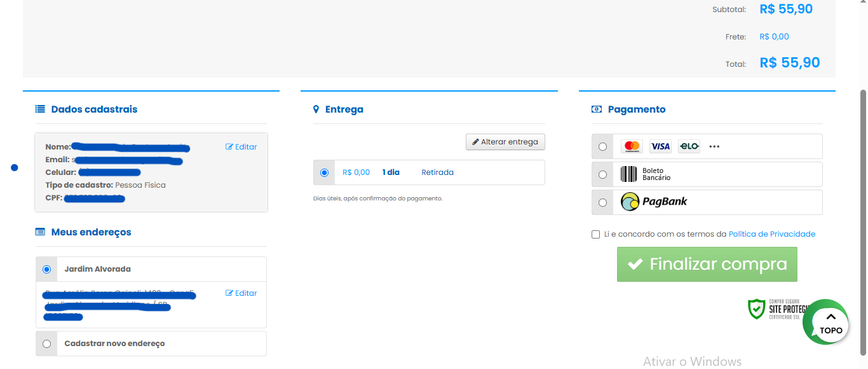Click the map pin icon beside Entrega
Viewport: 868px width, 369px height.
coord(316,109)
